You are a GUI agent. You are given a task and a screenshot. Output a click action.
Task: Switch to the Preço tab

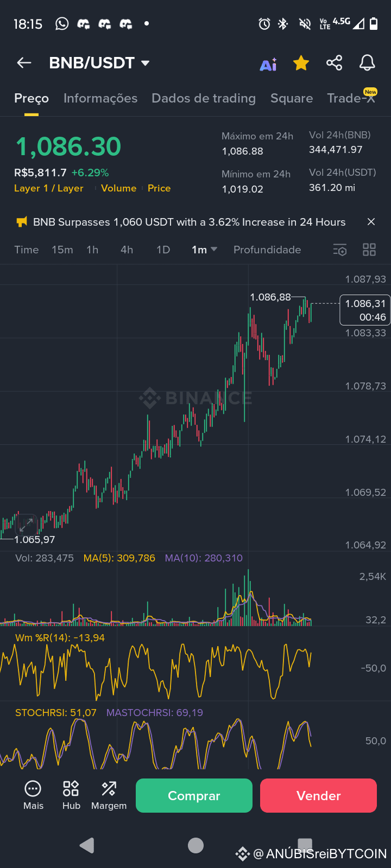31,98
